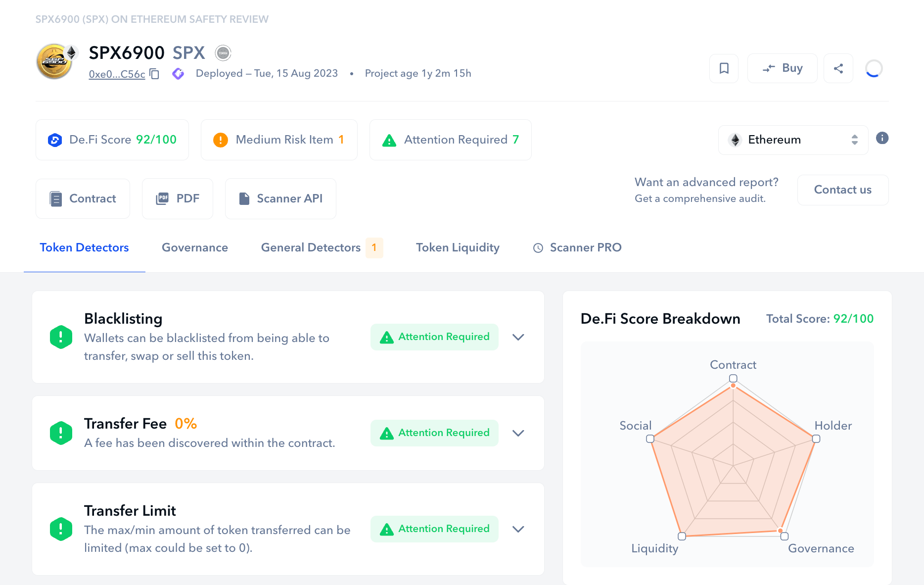Download the PDF report
Viewport: 924px width, 585px height.
[178, 198]
